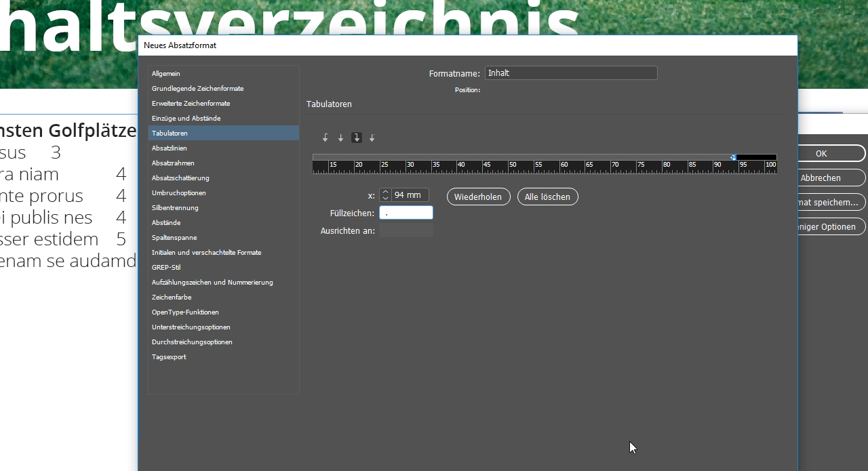Image resolution: width=868 pixels, height=471 pixels.
Task: Click the Füllzeichen input field
Action: 406,213
